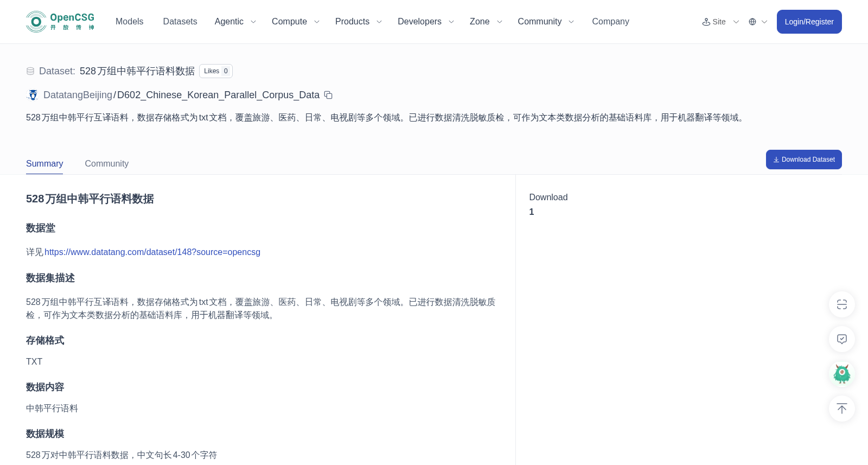Screen dimensions: 868x465
Task: Open the D602_Chinese_Korean_Parallel_Corpus_Data link
Action: coord(218,95)
